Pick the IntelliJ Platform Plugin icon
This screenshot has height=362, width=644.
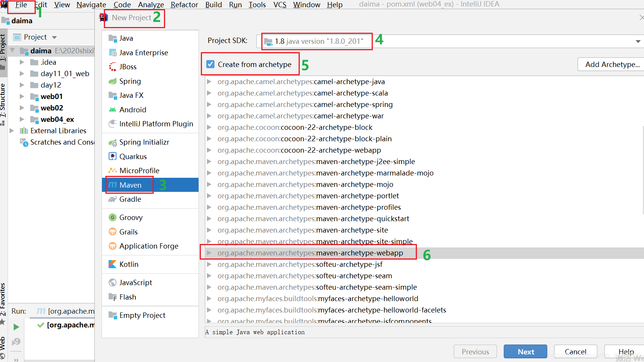coord(113,124)
